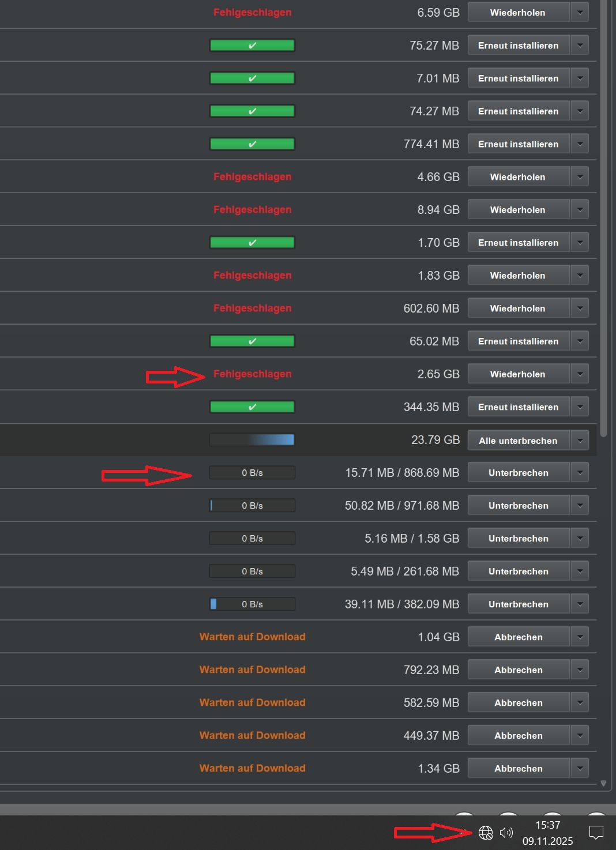Click progress bar of 39.11 MB / 382.09 MB download
This screenshot has height=850, width=616.
[x=252, y=604]
